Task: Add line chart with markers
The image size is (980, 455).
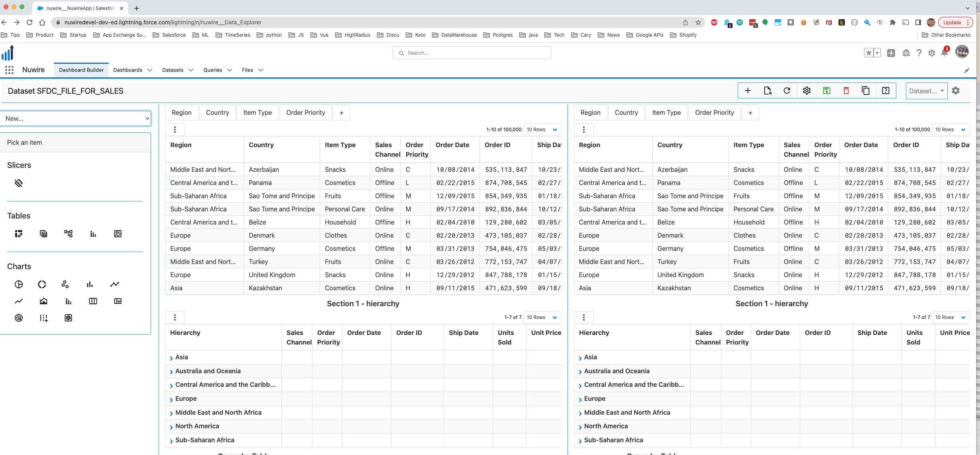Action: click(115, 284)
